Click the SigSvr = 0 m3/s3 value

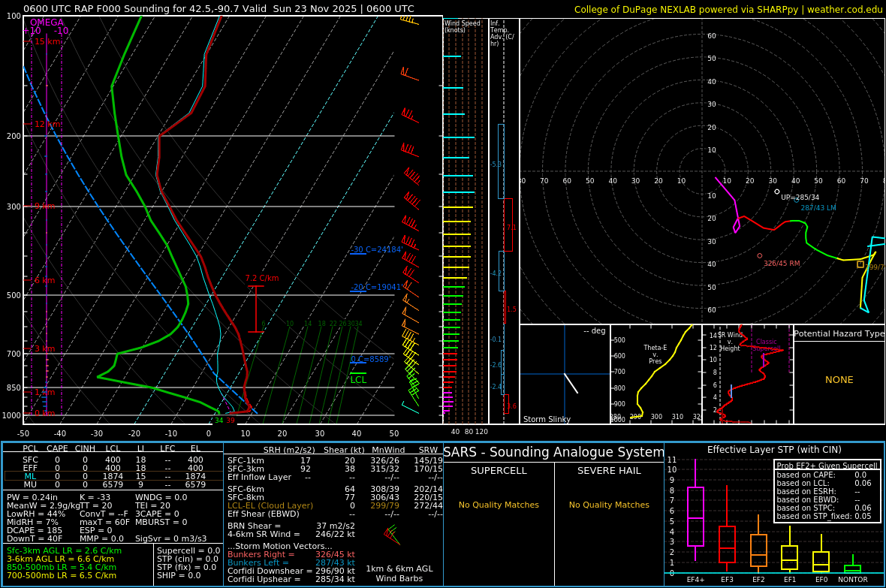tap(170, 538)
